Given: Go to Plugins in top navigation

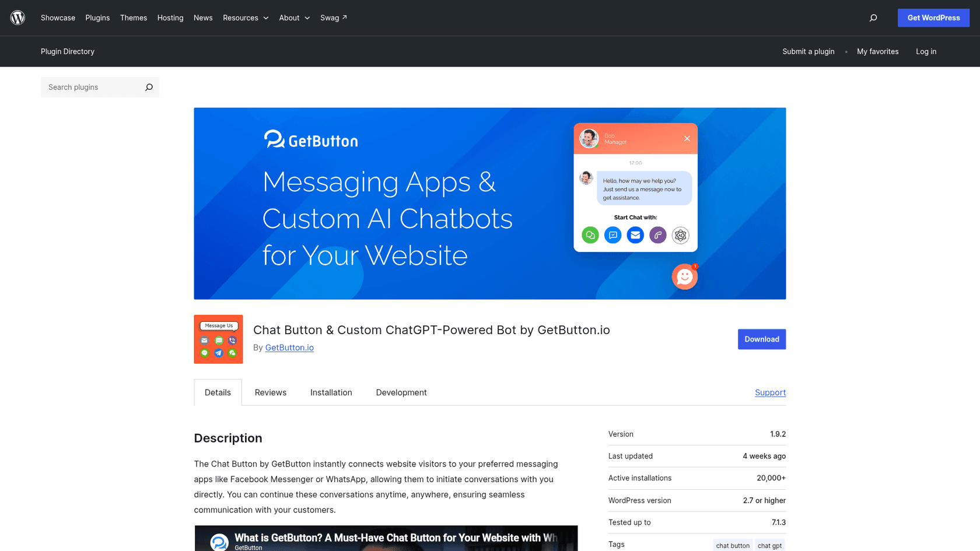Looking at the screenshot, I should coord(97,17).
